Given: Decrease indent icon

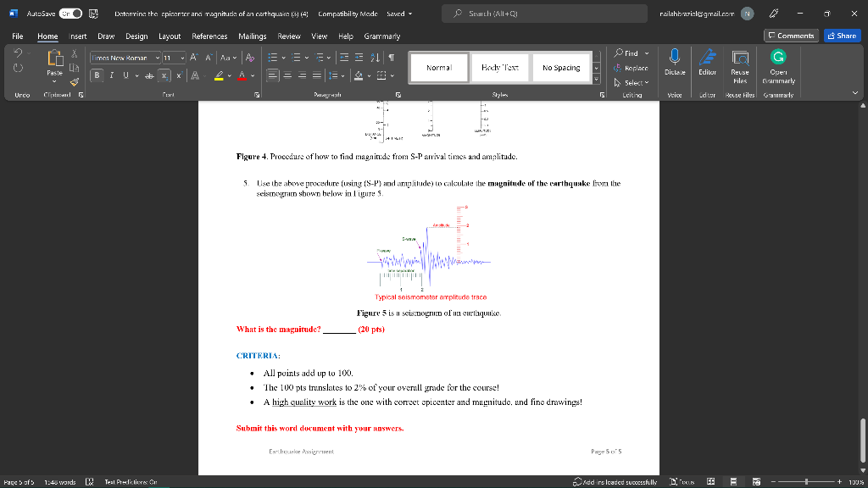Looking at the screenshot, I should pyautogui.click(x=344, y=58).
